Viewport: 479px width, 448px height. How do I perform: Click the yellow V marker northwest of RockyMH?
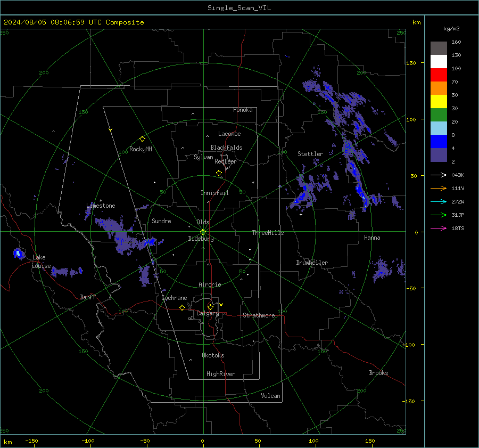click(111, 130)
